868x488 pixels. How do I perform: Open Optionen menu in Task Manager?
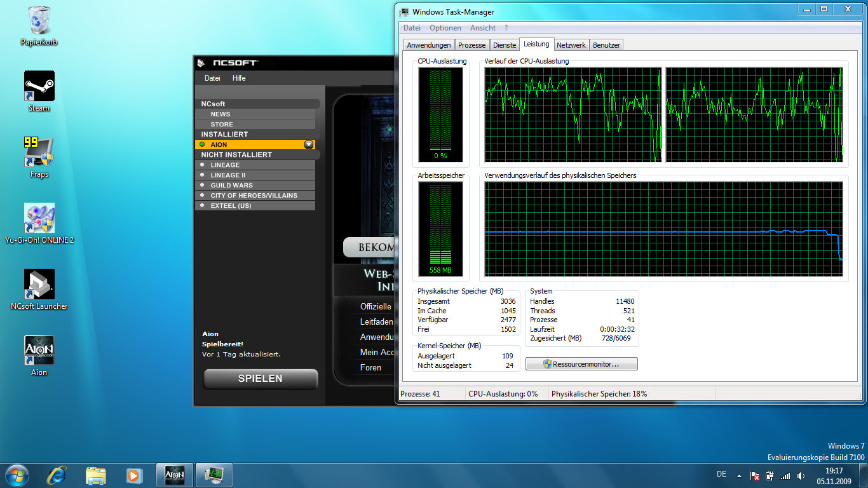coord(445,28)
